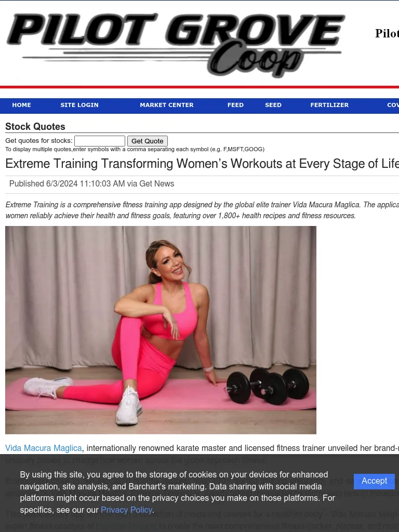
Task: Go to SITE LOGIN page
Action: tap(79, 105)
